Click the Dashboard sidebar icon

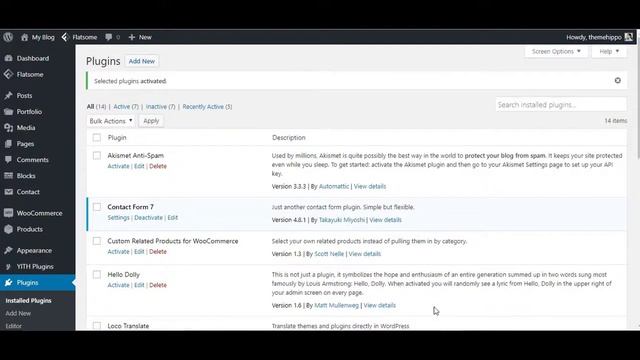[x=8, y=58]
